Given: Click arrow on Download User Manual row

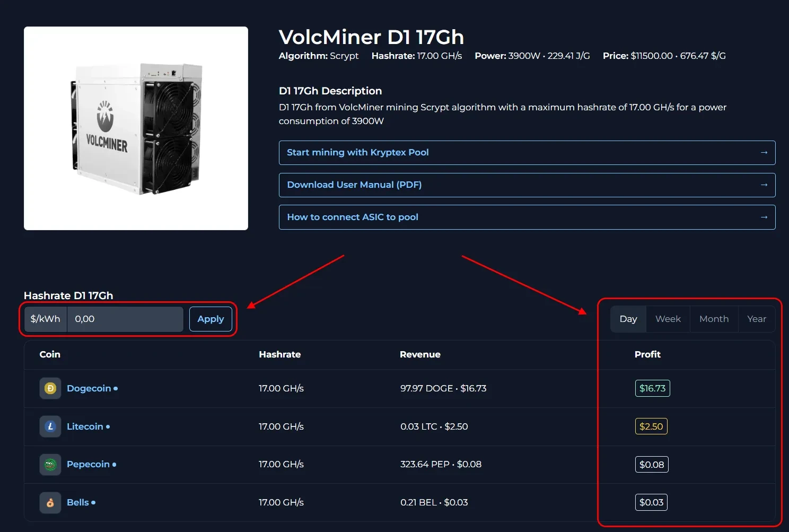Looking at the screenshot, I should (x=764, y=185).
